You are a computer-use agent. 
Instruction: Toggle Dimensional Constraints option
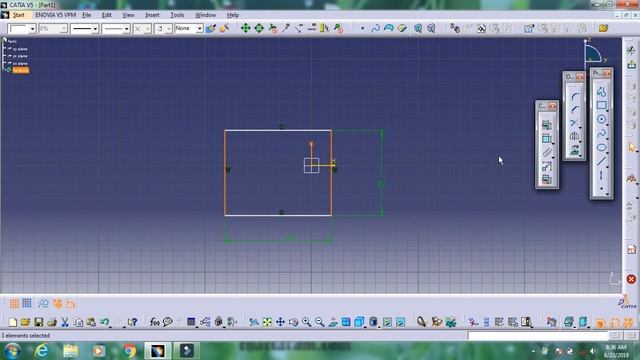(x=71, y=304)
